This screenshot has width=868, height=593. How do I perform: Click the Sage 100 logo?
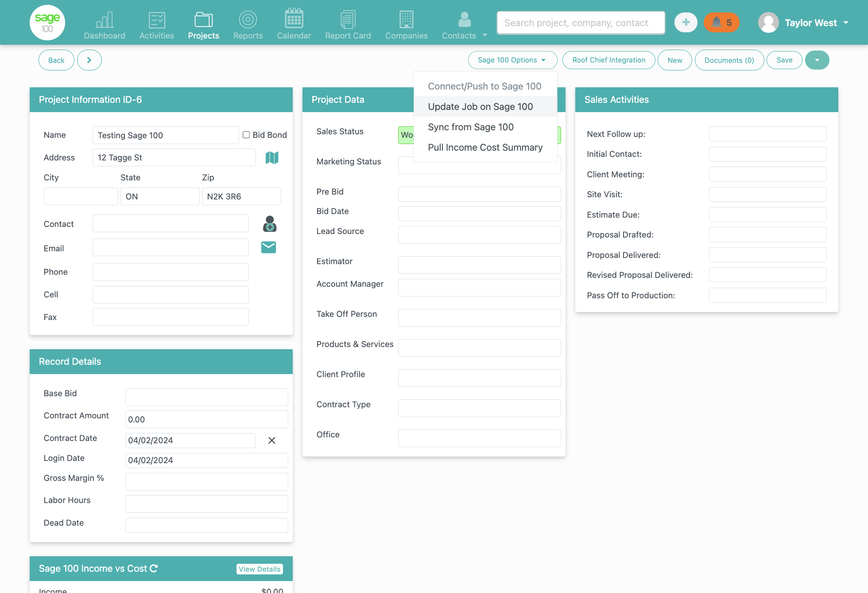47,23
